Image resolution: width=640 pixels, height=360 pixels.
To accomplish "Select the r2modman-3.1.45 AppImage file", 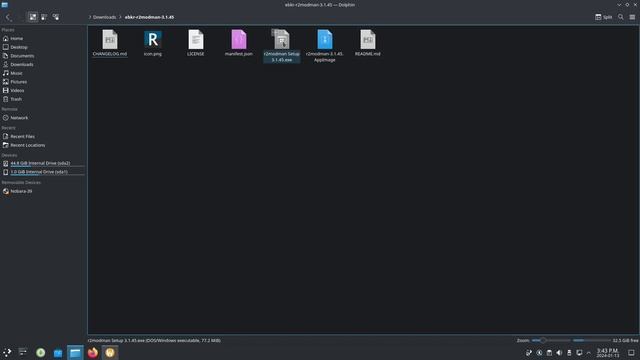I will tap(325, 46).
